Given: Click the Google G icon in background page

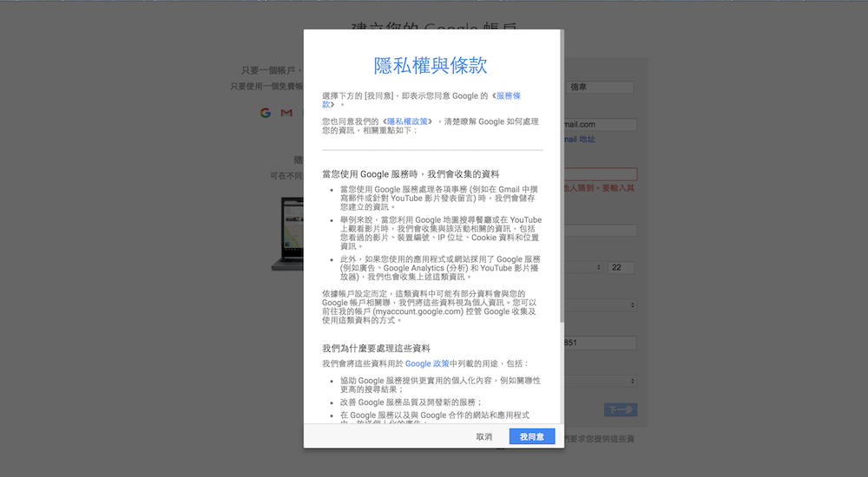Looking at the screenshot, I should [265, 113].
